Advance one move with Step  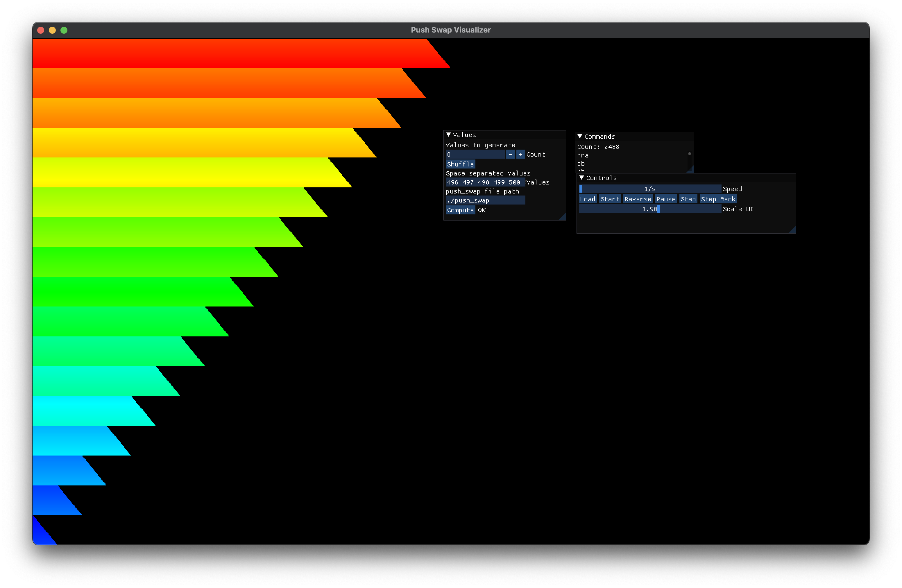click(x=688, y=199)
